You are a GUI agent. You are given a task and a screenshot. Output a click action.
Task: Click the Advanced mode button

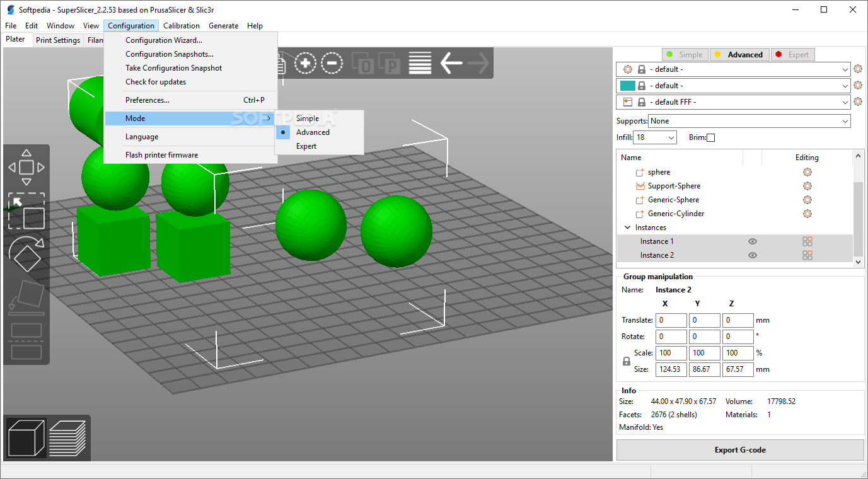tap(739, 55)
